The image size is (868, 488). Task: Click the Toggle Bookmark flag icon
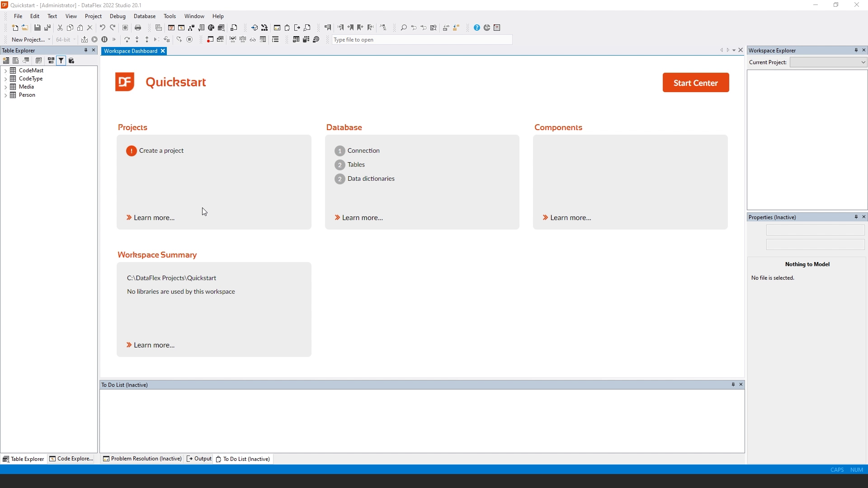click(x=328, y=28)
